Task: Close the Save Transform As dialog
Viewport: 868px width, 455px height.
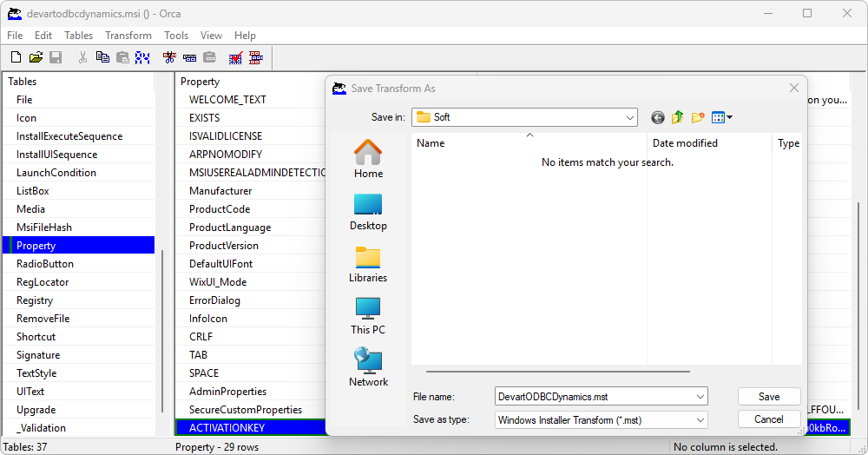Action: coord(794,88)
